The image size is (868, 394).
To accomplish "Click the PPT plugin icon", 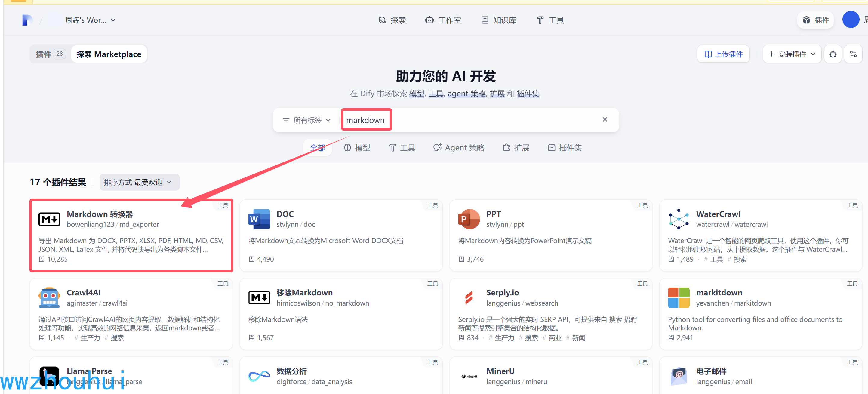I will (469, 220).
